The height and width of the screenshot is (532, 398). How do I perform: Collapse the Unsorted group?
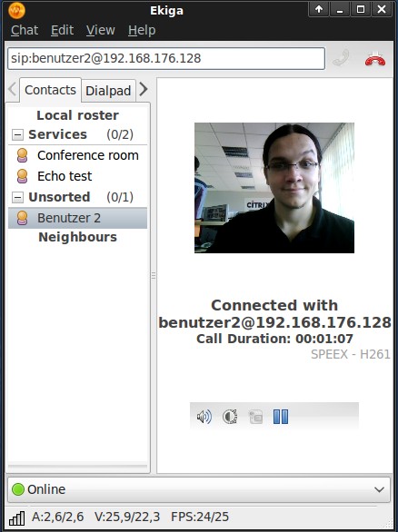coord(17,197)
